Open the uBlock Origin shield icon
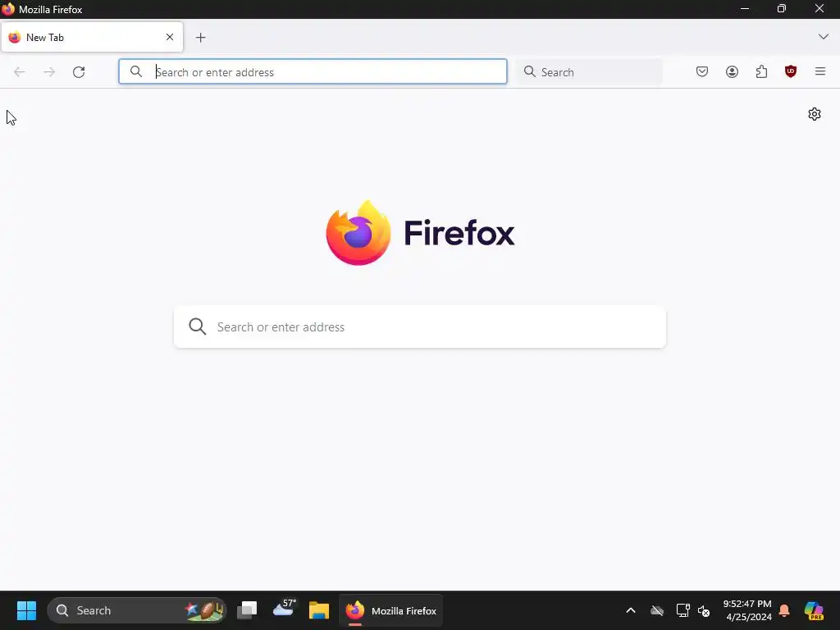 [x=791, y=71]
